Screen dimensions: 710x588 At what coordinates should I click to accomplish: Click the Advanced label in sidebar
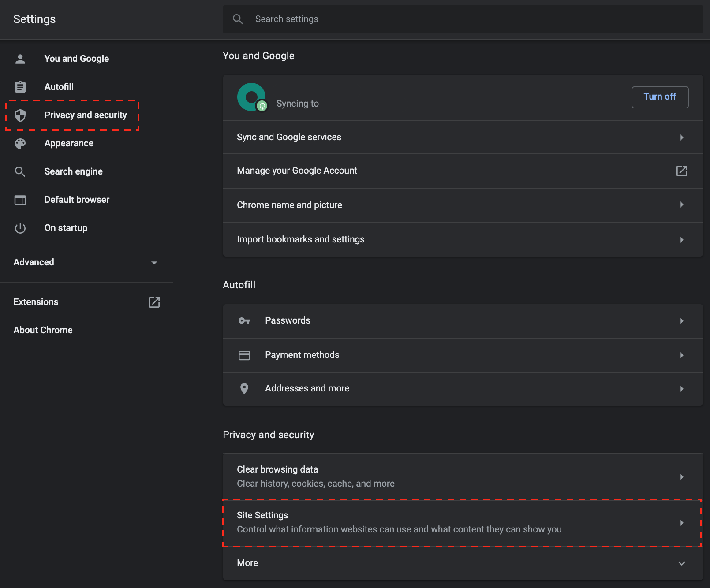tap(34, 262)
